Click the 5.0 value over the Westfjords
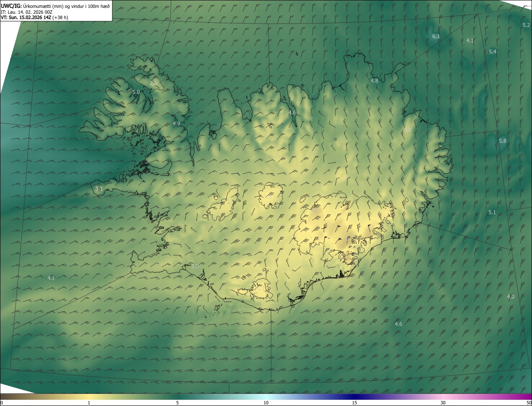532x406 pixels. (x=136, y=92)
